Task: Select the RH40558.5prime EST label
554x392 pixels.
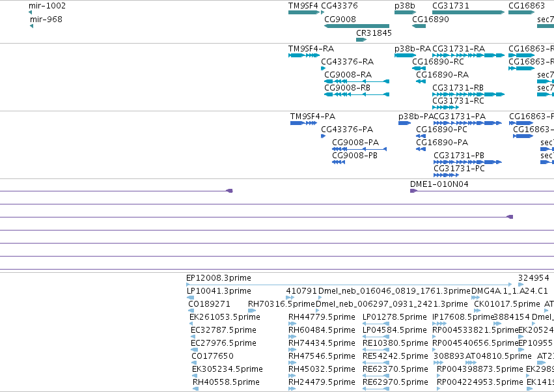Action: [226, 383]
